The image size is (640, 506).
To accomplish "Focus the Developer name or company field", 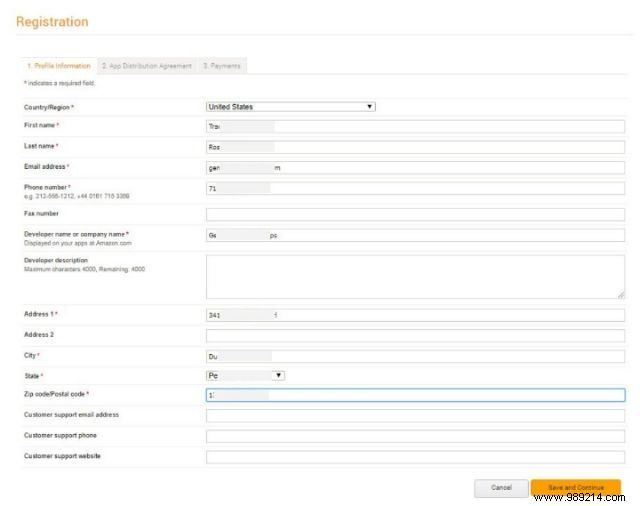I will click(415, 235).
